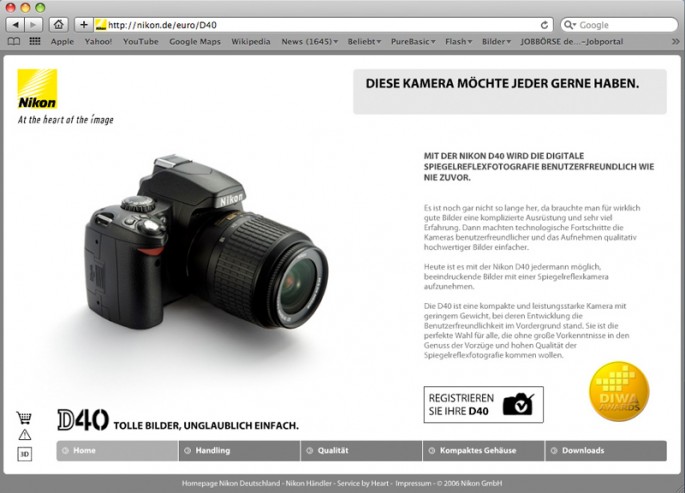The image size is (685, 493).
Task: Click the warning triangle icon
Action: tap(24, 434)
